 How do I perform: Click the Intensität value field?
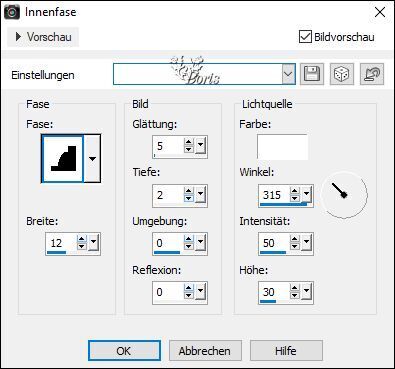(274, 243)
